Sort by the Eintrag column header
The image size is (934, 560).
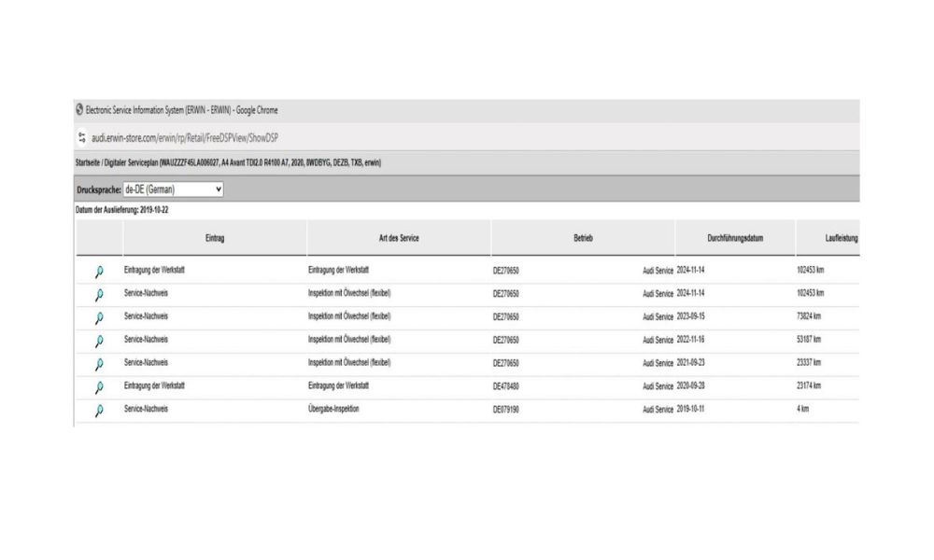pos(215,238)
